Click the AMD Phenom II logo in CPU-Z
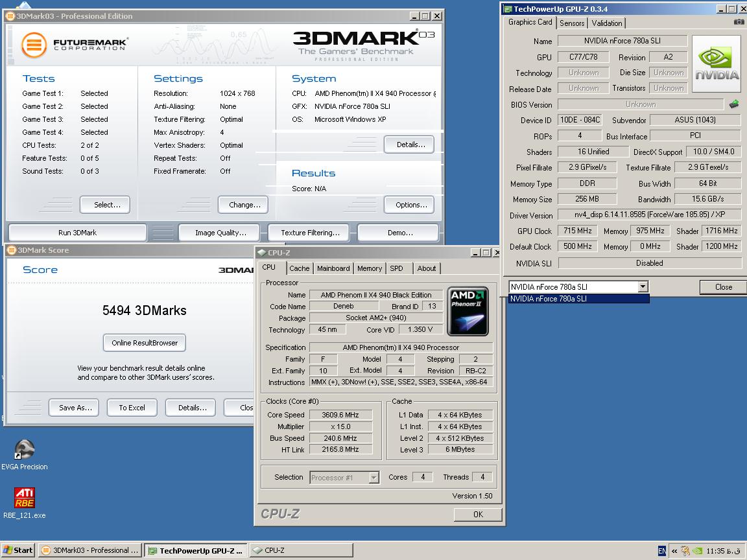The image size is (747, 560). (468, 311)
